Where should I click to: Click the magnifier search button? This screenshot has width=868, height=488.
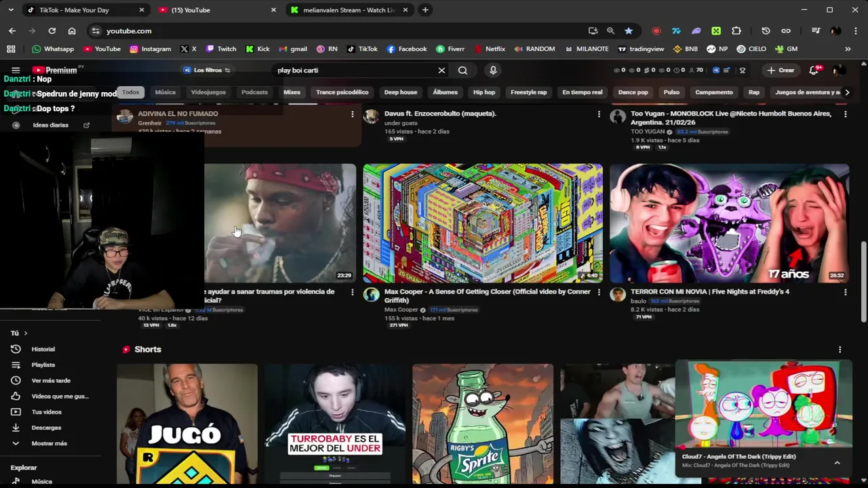462,70
